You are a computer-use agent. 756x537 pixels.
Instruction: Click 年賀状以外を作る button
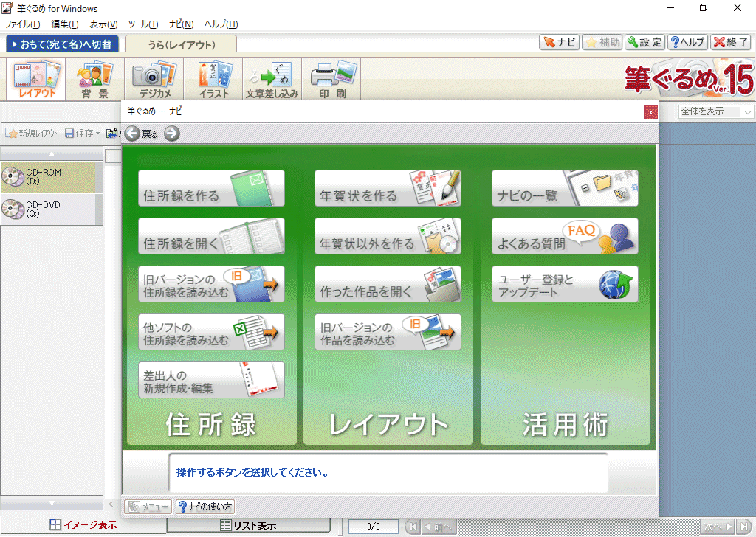coord(388,236)
